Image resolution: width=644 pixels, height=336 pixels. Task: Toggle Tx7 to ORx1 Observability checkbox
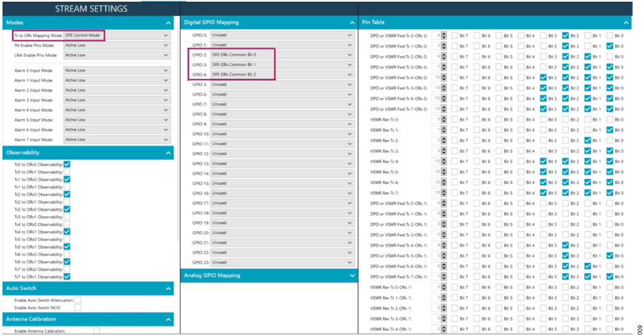point(67,277)
